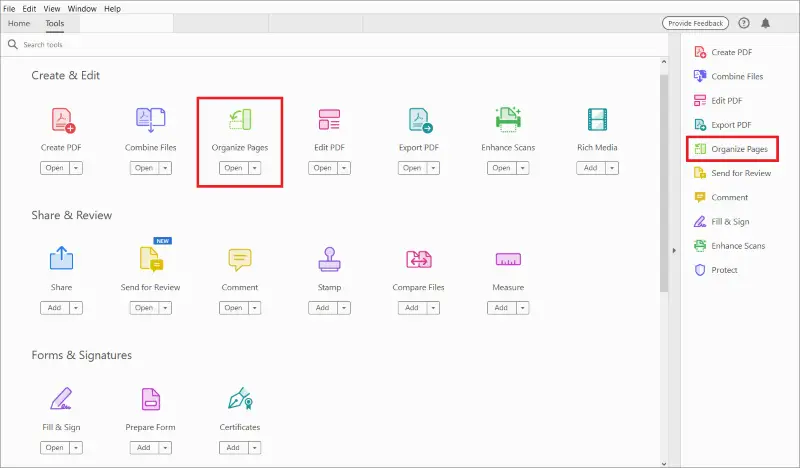Select Fill & Sign in right sidebar
The width and height of the screenshot is (800, 468).
pos(721,221)
